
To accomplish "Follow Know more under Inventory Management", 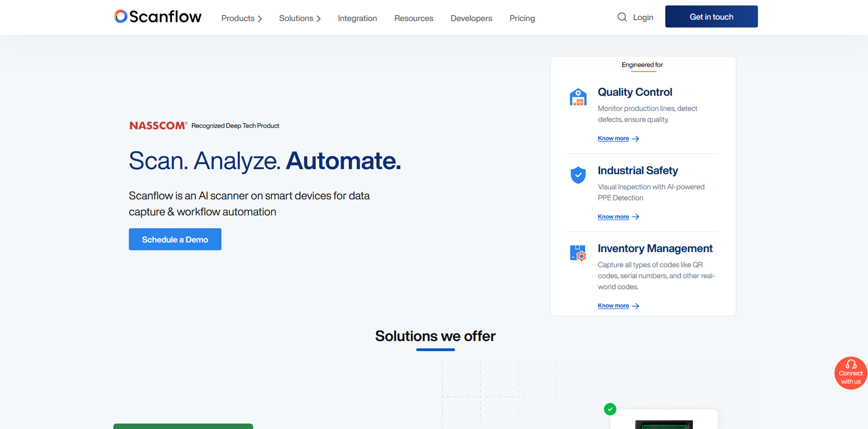I will pyautogui.click(x=613, y=306).
